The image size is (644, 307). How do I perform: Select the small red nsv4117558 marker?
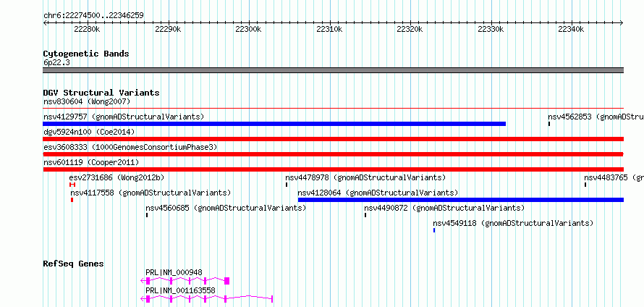(72, 200)
